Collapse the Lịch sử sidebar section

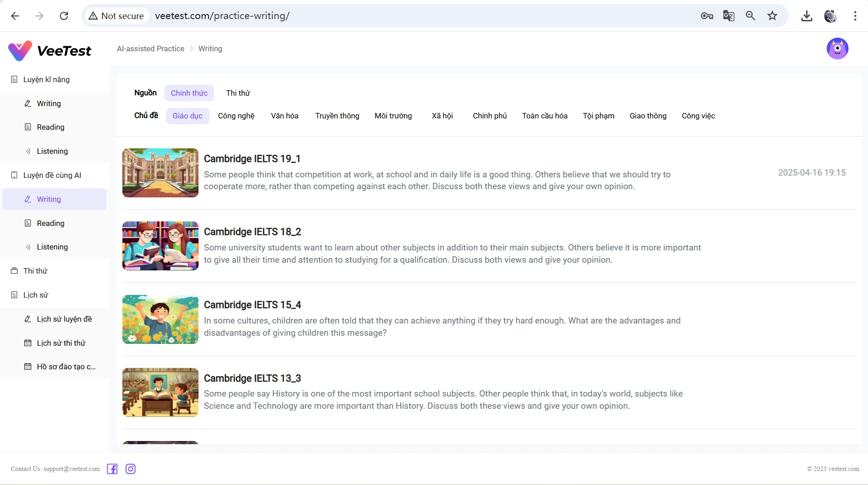click(54, 295)
